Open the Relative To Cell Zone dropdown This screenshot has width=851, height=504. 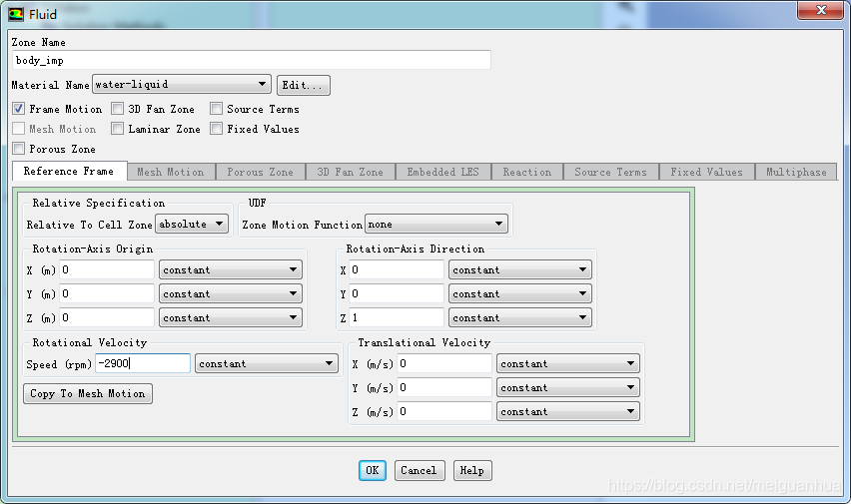[x=192, y=225]
